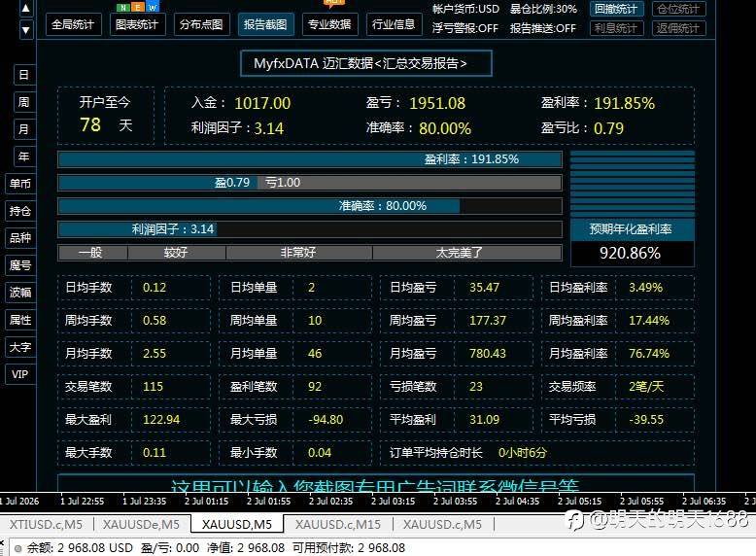Switch to the XAUUSD.c,M15 chart tab
Image resolution: width=756 pixels, height=556 pixels.
338,525
